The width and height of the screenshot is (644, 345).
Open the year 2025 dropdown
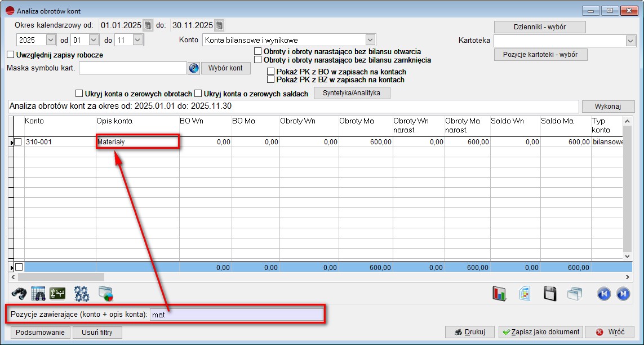point(51,40)
